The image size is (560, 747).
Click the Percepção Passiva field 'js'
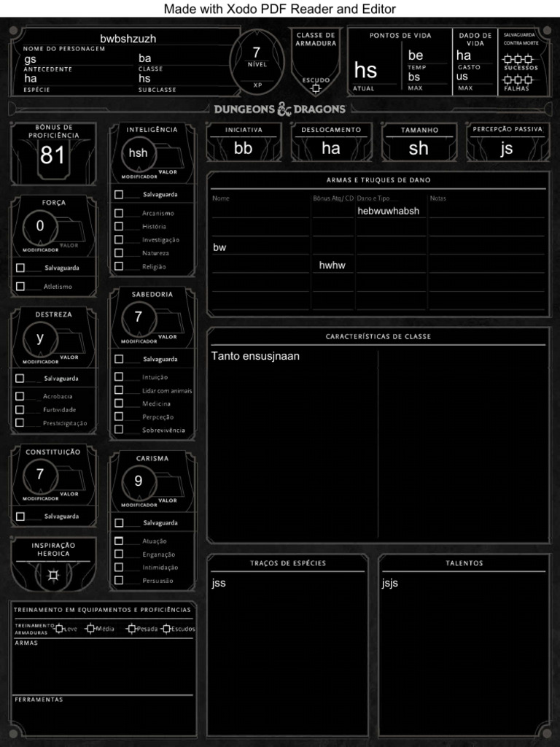tap(507, 148)
